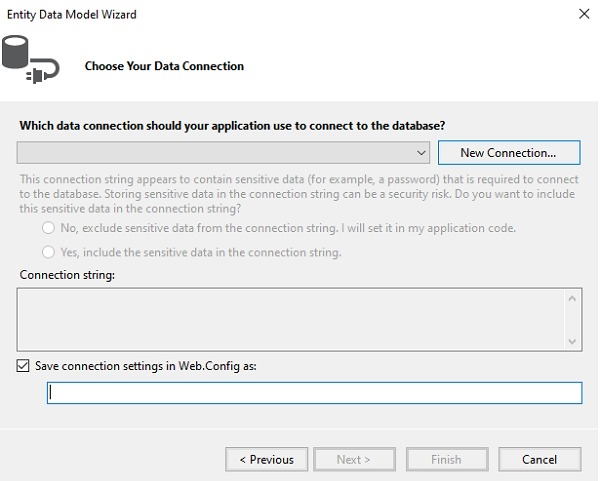Choose "Yes, include the sensitive data" option
600x481 pixels.
tap(48, 252)
